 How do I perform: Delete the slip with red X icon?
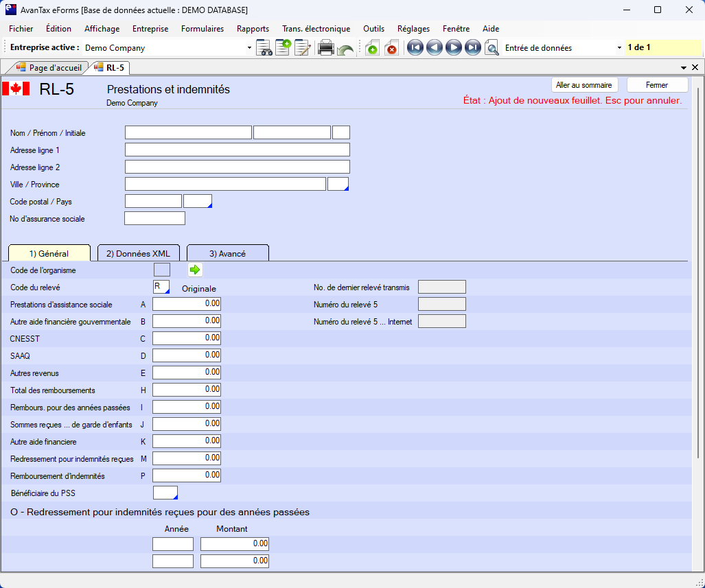pyautogui.click(x=391, y=47)
